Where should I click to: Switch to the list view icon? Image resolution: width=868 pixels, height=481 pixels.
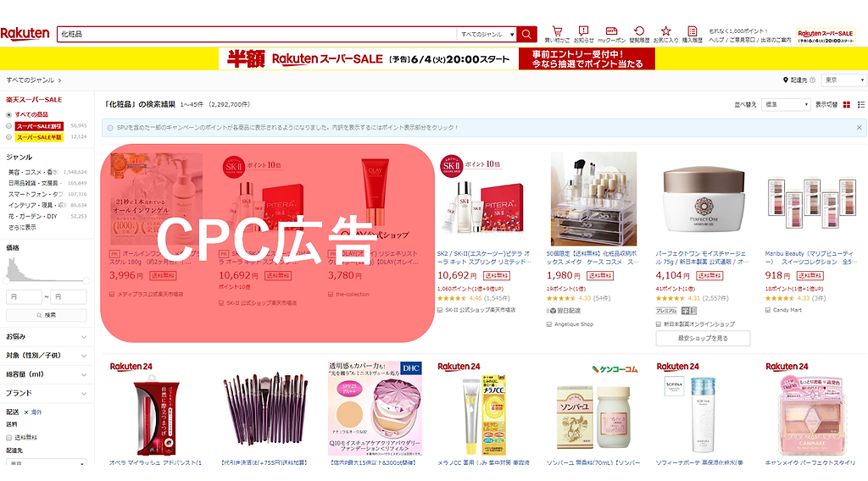point(861,104)
